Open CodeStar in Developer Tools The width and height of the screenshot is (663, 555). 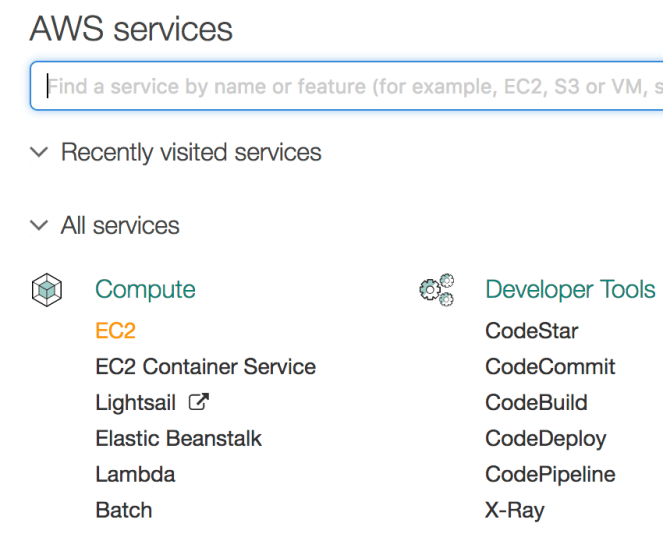pyautogui.click(x=531, y=331)
